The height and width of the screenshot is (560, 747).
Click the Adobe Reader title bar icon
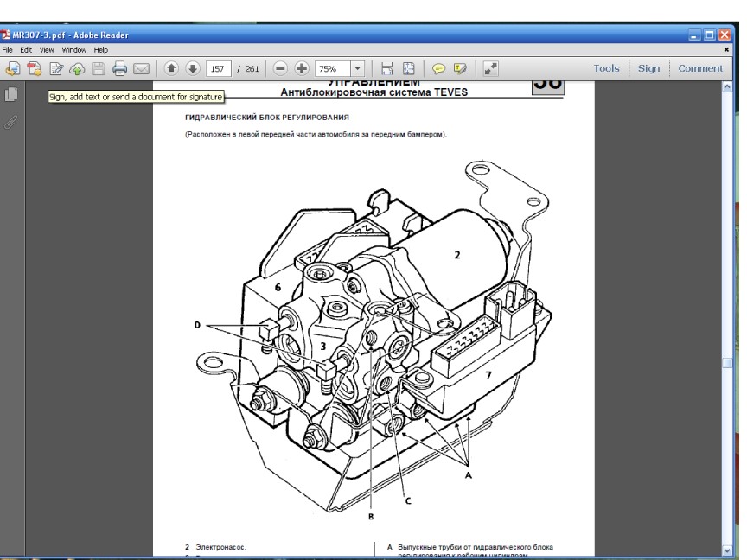click(5, 35)
